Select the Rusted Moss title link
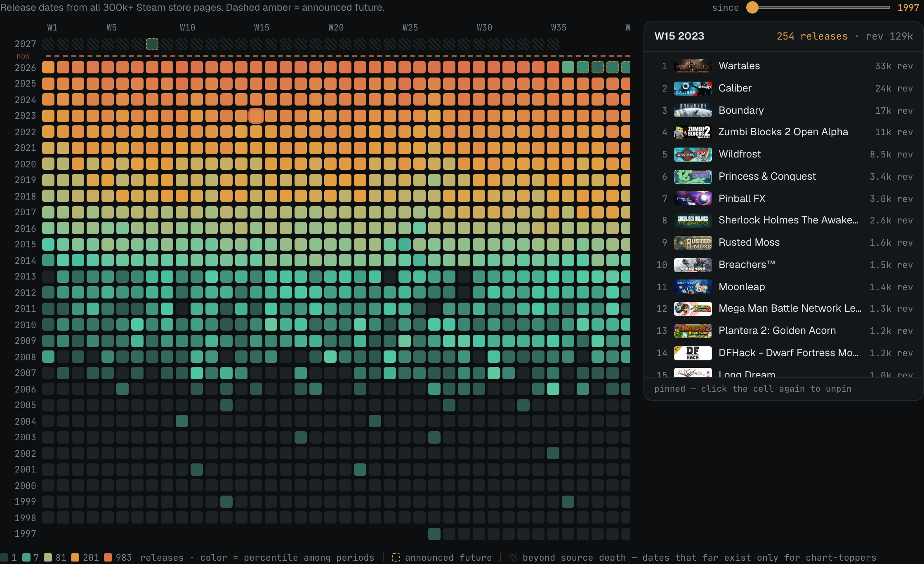 point(749,242)
